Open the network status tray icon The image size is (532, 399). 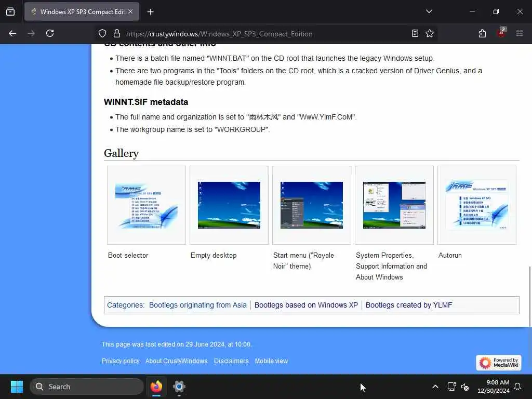(451, 387)
